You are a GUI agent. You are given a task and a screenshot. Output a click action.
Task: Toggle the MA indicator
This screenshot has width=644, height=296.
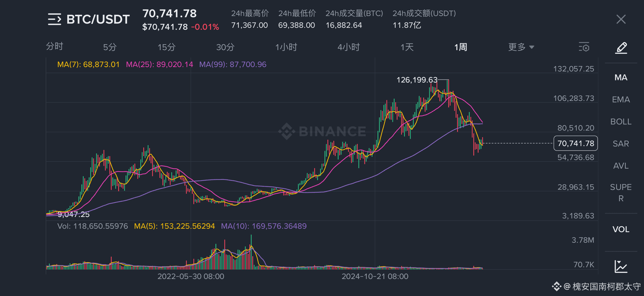click(x=621, y=78)
